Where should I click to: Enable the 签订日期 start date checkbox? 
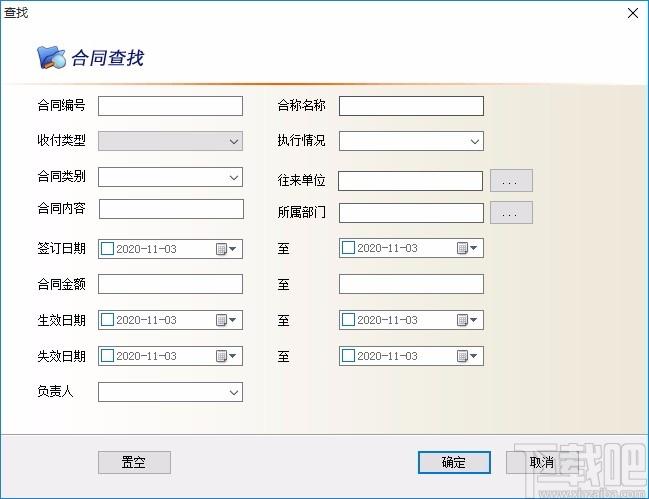click(108, 249)
